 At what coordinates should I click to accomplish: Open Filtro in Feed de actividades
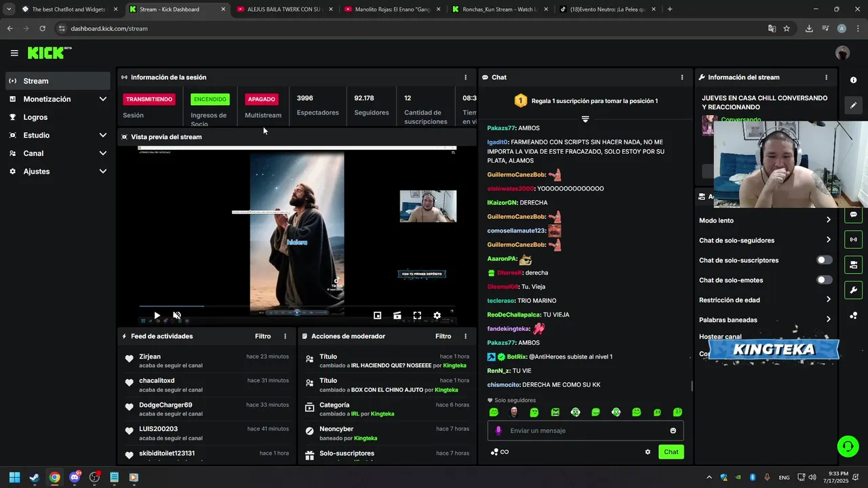(x=263, y=336)
